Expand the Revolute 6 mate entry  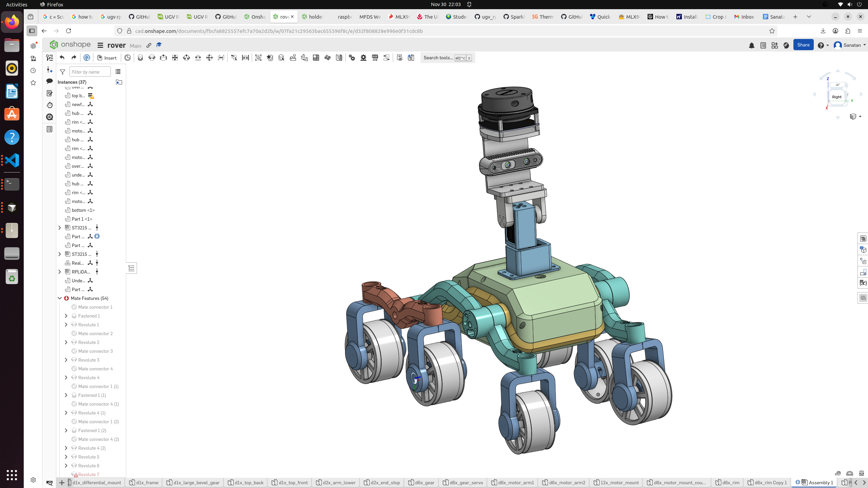tap(66, 466)
